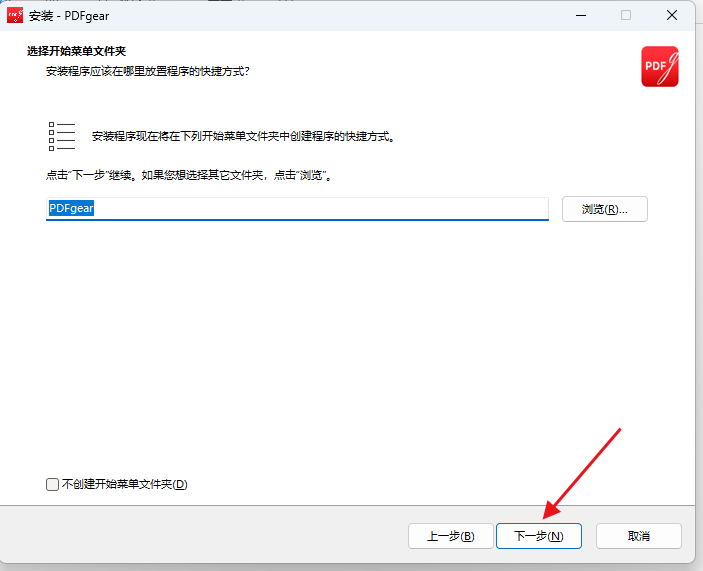Click the PDFgear icon in the title bar
Image resolution: width=703 pixels, height=571 pixels.
[x=15, y=16]
